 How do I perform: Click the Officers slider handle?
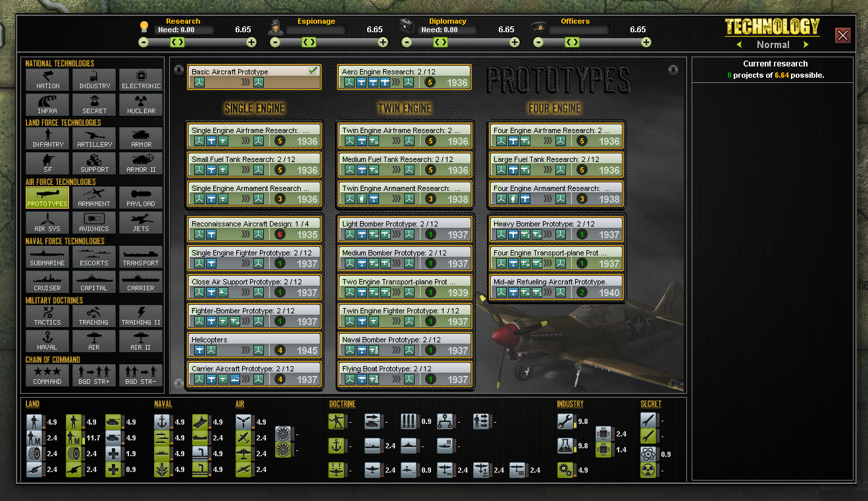click(572, 42)
